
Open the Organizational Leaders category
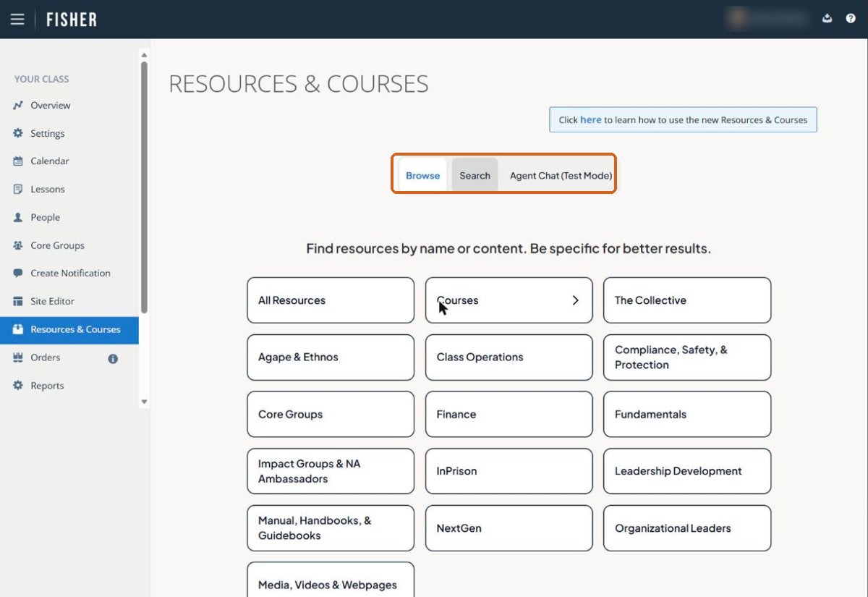687,528
